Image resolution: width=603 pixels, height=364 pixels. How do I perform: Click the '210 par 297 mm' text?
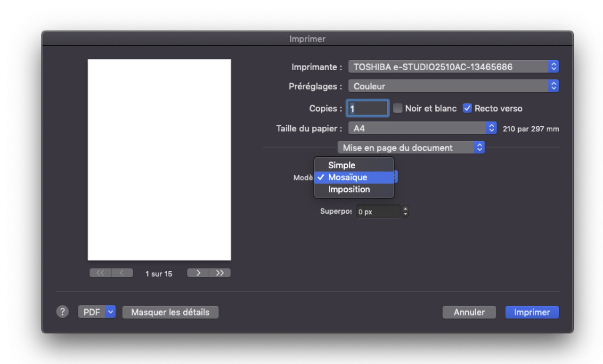pyautogui.click(x=531, y=129)
